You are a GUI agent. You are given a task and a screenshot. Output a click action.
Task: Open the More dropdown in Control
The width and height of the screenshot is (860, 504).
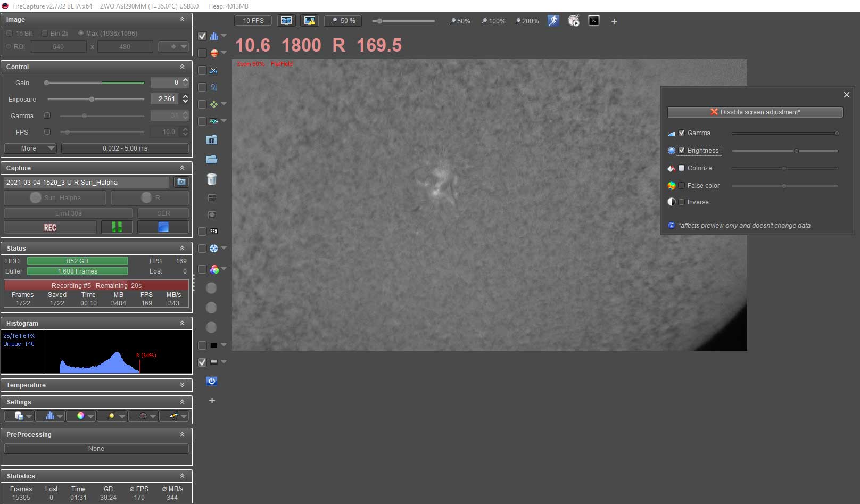30,148
